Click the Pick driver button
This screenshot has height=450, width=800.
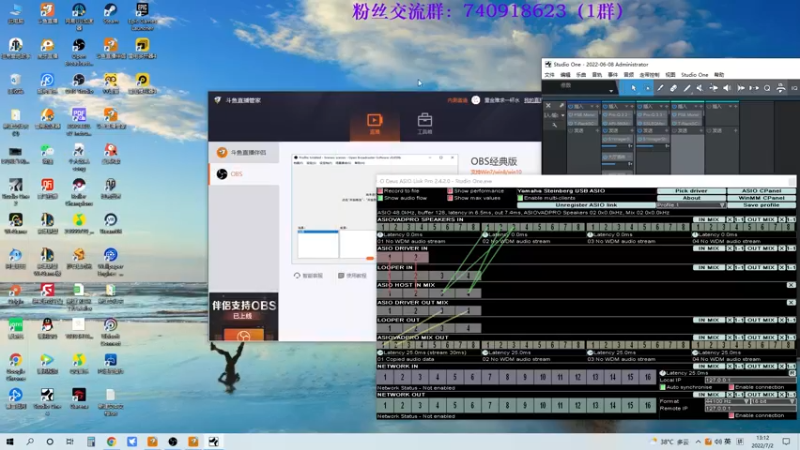click(x=691, y=191)
